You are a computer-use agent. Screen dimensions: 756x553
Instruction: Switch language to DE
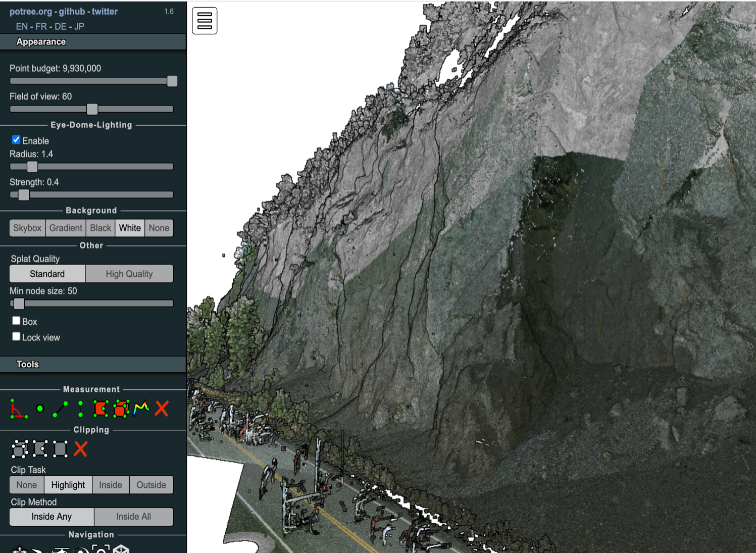[60, 26]
